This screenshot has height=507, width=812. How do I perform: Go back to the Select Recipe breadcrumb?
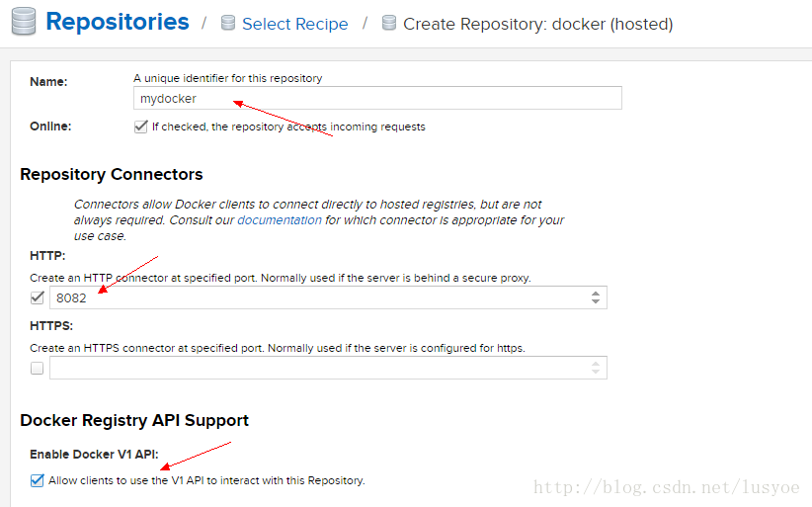point(295,24)
